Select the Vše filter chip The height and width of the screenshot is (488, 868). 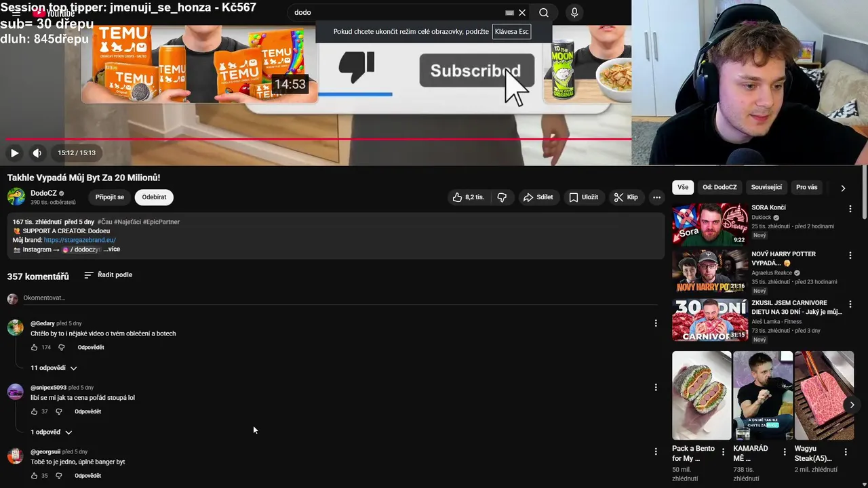pyautogui.click(x=683, y=188)
